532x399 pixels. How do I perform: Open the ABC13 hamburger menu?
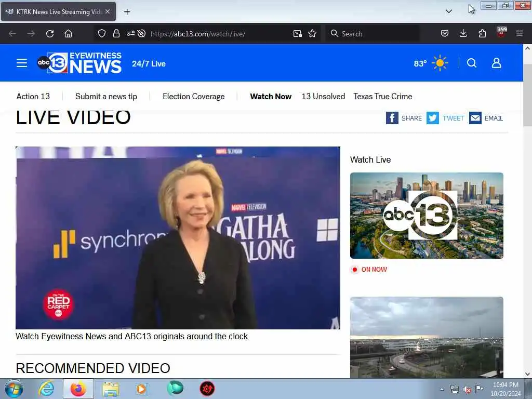pyautogui.click(x=22, y=63)
